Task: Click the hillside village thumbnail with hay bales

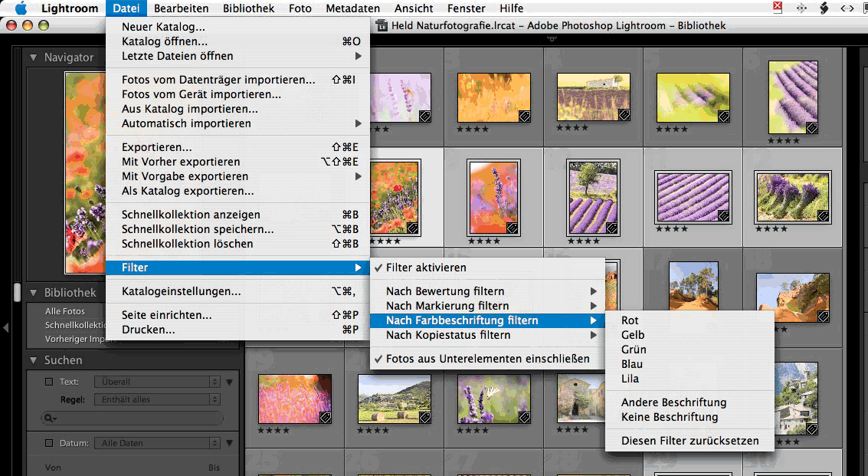Action: click(394, 399)
